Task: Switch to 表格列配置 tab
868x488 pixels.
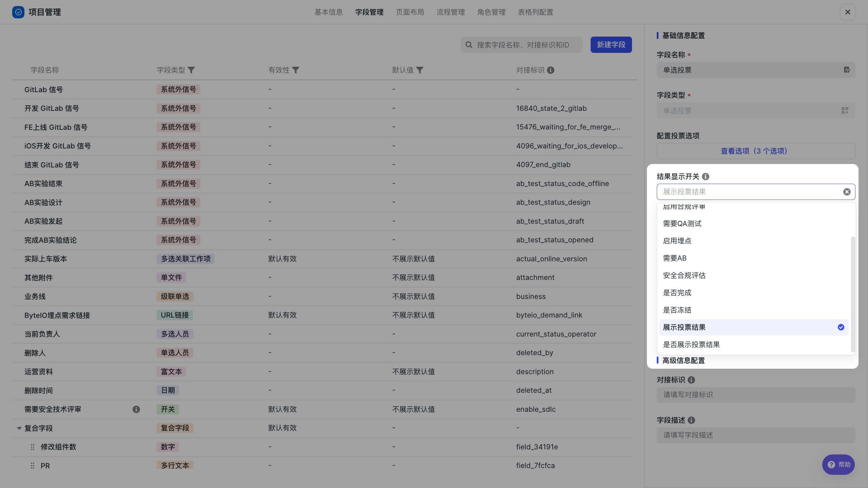Action: point(535,12)
